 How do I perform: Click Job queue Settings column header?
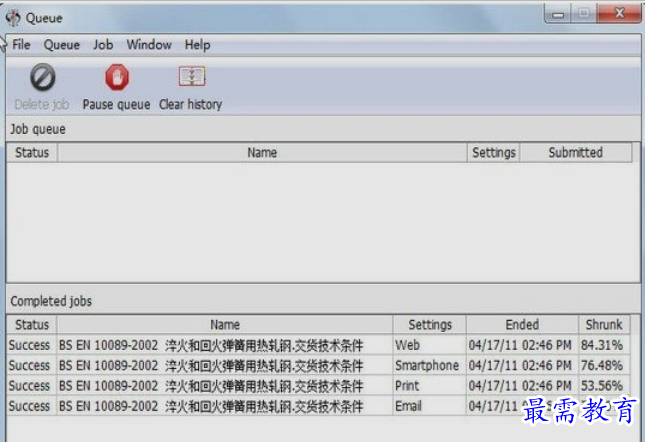pos(494,153)
